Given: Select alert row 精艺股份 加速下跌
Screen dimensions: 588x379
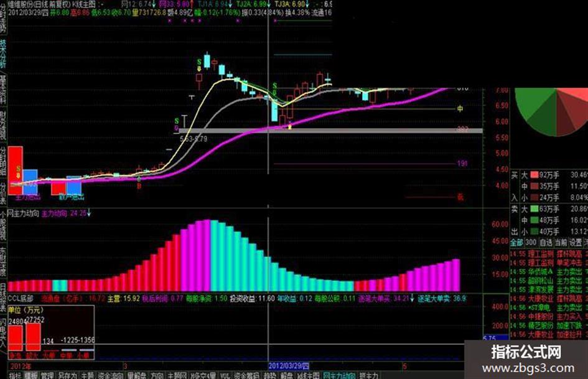Looking at the screenshot, I should coord(549,325).
